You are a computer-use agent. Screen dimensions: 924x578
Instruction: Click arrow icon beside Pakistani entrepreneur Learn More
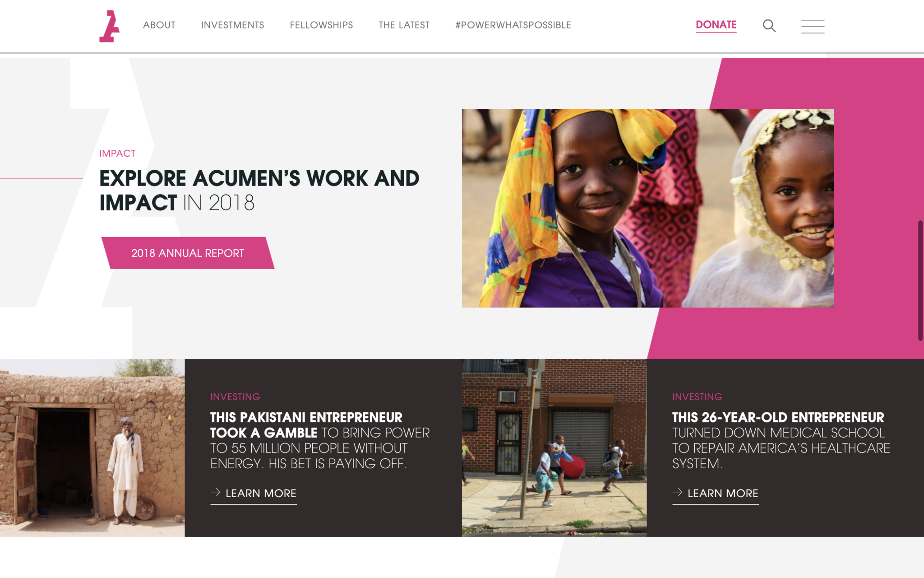[x=215, y=492]
